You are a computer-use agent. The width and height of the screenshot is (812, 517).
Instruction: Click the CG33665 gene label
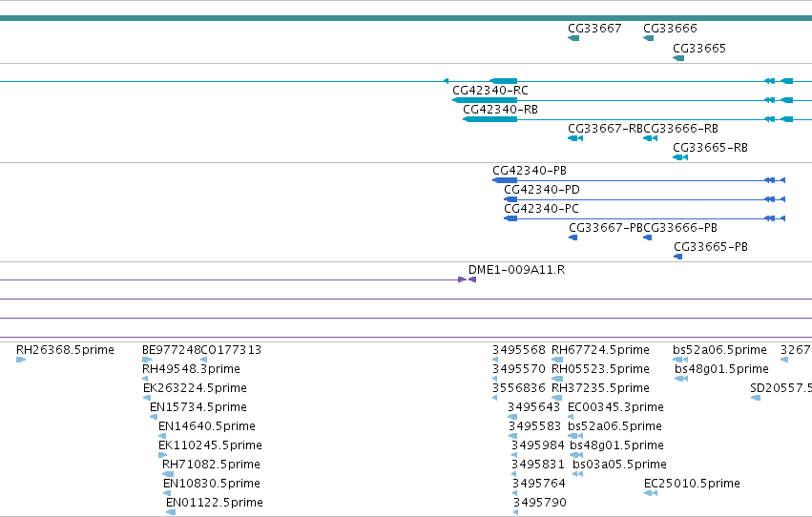(699, 49)
